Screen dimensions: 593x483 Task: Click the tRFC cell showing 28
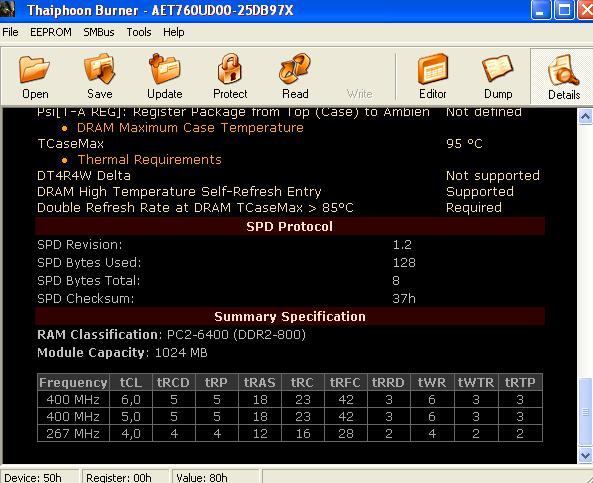(x=346, y=433)
